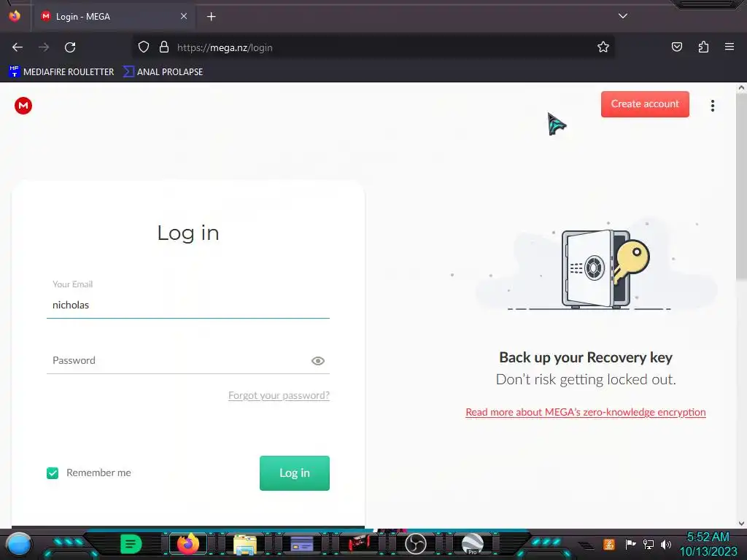Go back with the browser back arrow
The width and height of the screenshot is (747, 560).
18,47
